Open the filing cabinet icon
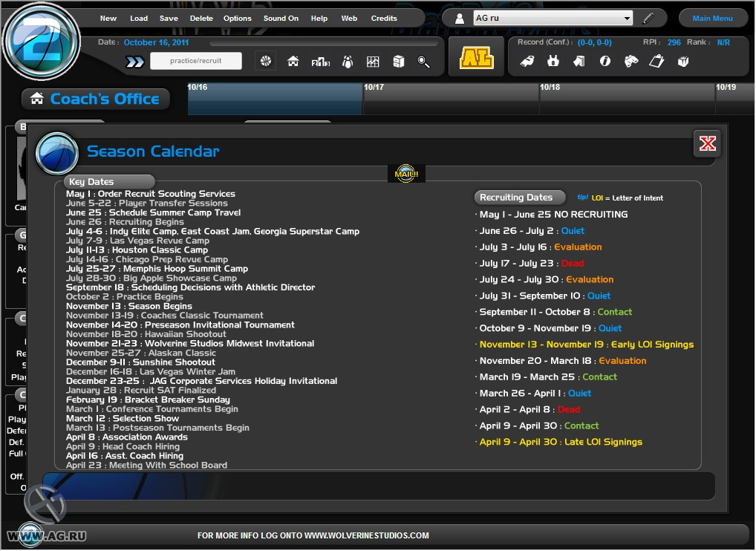This screenshot has height=551, width=756. click(398, 61)
